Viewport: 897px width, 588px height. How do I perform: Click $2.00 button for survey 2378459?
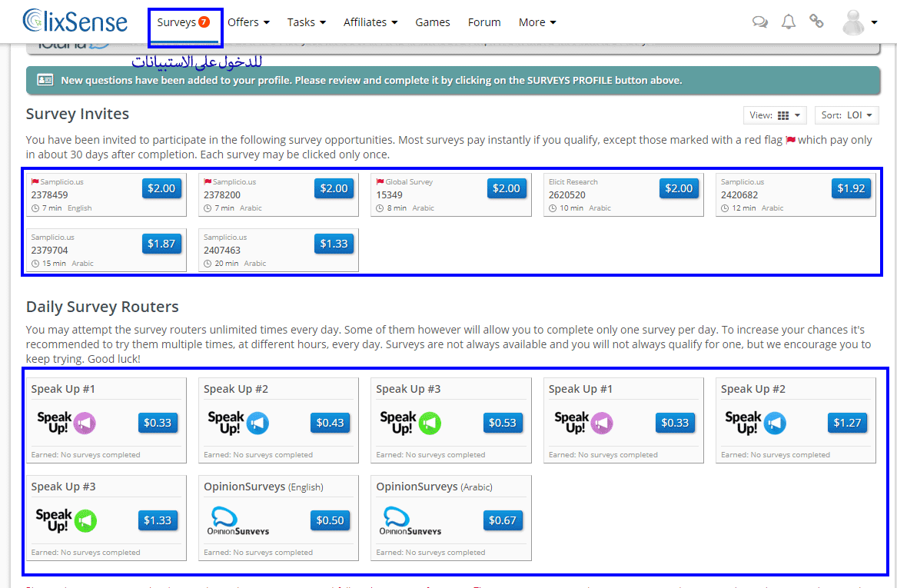coord(161,188)
